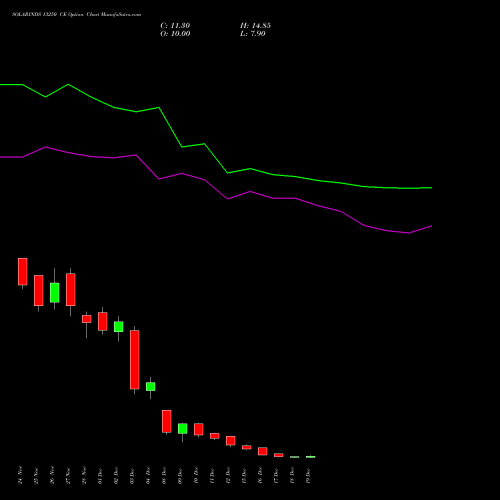Click the SOLARINDS 13250 CE Option chart title
Viewport: 500px width, 500px height.
click(x=76, y=15)
